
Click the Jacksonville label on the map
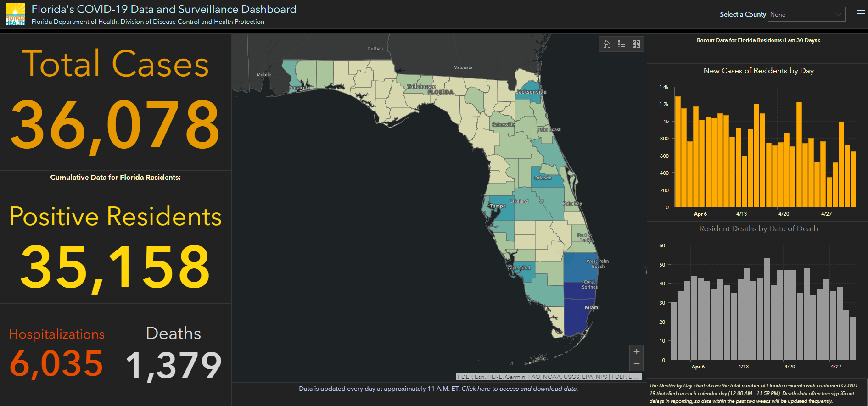(x=531, y=92)
